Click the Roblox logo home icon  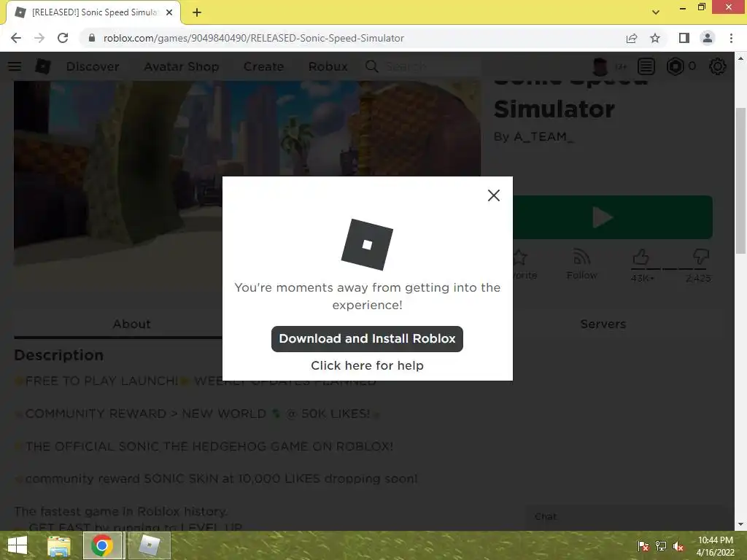[x=43, y=66]
